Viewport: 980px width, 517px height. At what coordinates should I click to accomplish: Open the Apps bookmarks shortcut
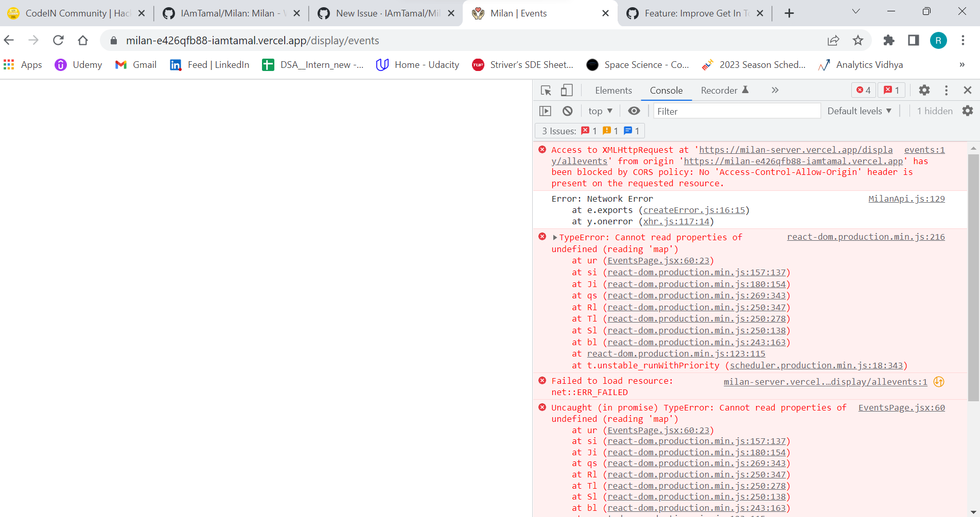pos(23,65)
